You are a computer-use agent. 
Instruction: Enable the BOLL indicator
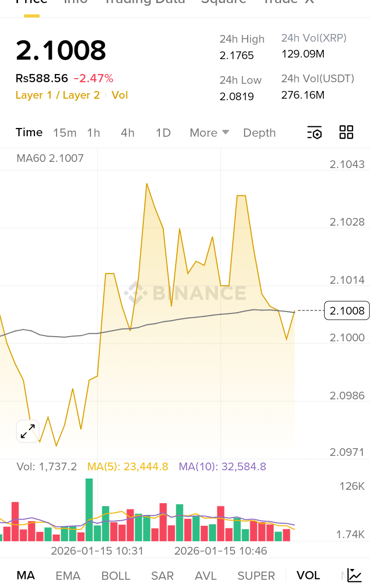[116, 576]
